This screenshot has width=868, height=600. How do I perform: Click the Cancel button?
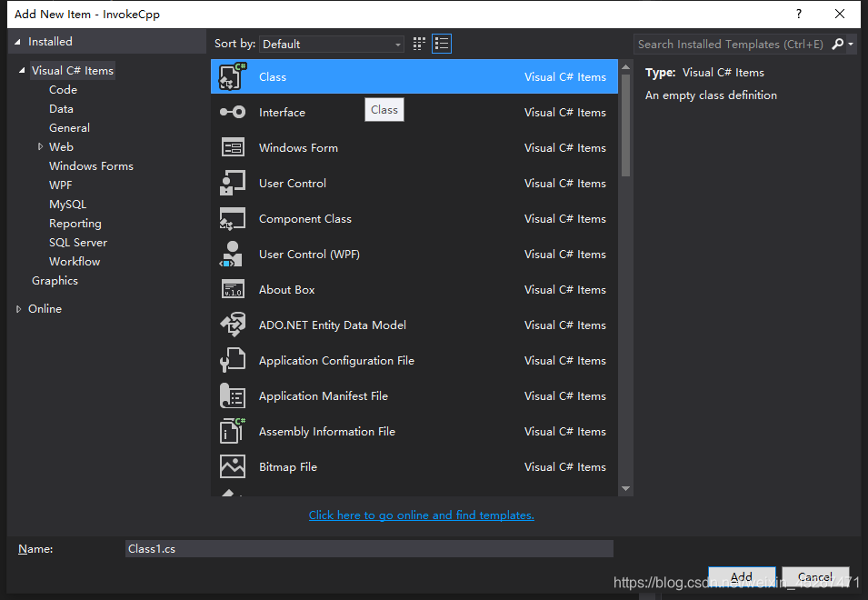tap(815, 576)
